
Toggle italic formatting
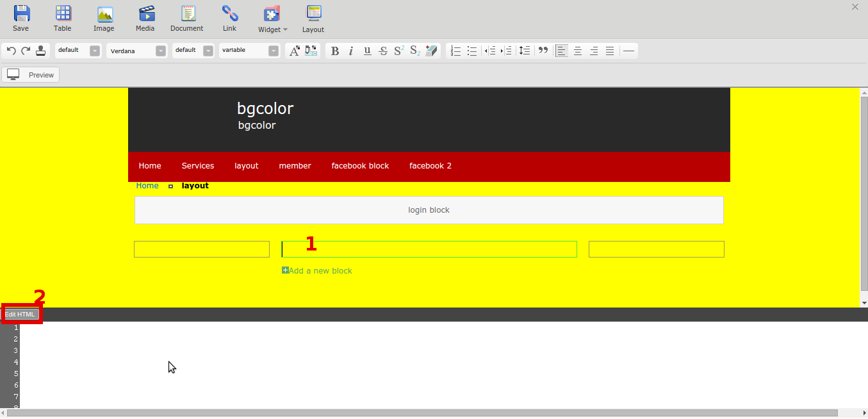(351, 51)
